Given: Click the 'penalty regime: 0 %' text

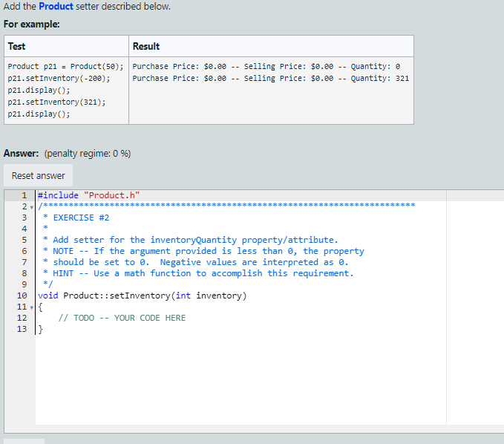Looking at the screenshot, I should [88, 154].
